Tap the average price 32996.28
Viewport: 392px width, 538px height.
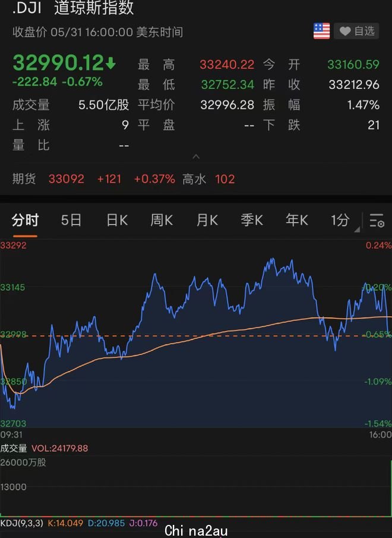click(227, 105)
